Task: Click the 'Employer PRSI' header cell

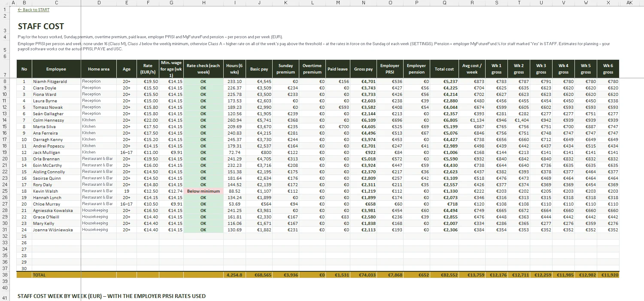Action: pyautogui.click(x=390, y=69)
